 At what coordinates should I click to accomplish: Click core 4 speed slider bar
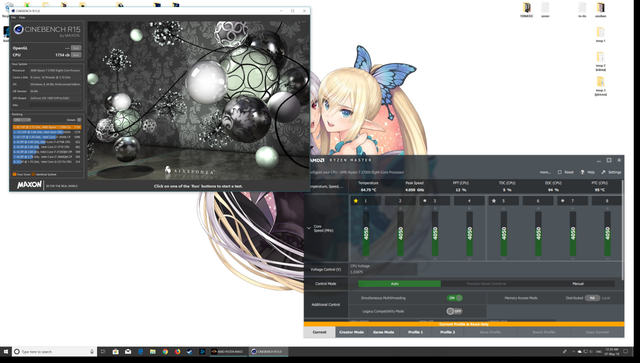click(469, 234)
